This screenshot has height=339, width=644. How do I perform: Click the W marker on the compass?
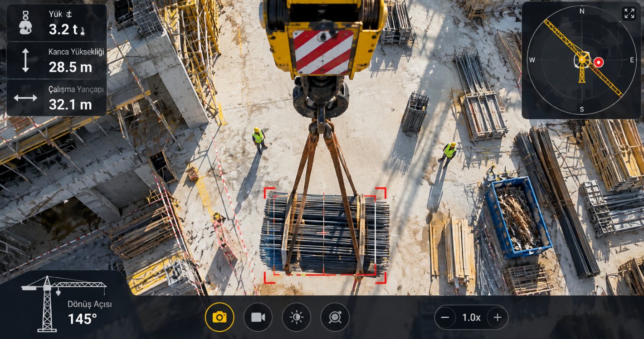coord(532,60)
